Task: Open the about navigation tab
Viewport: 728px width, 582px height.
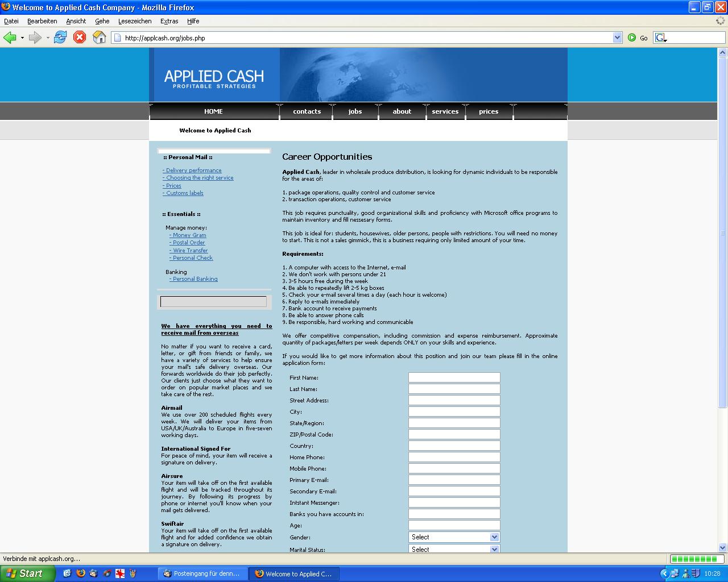Action: click(402, 111)
